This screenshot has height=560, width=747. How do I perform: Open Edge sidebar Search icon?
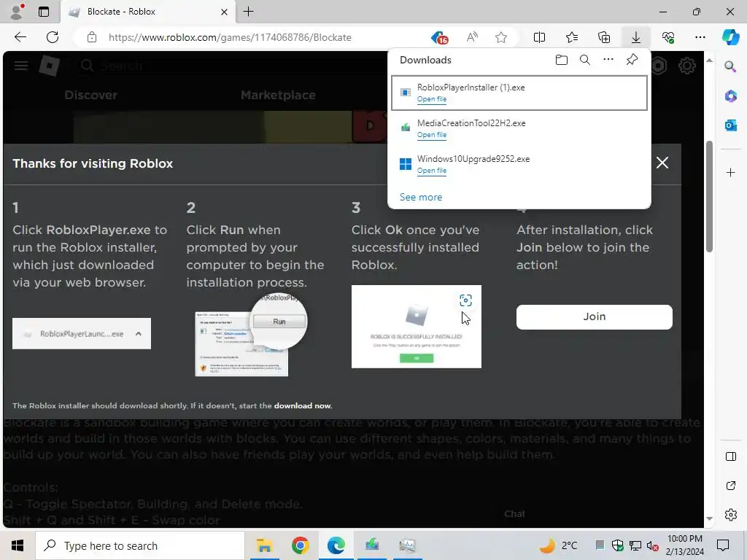pyautogui.click(x=730, y=66)
